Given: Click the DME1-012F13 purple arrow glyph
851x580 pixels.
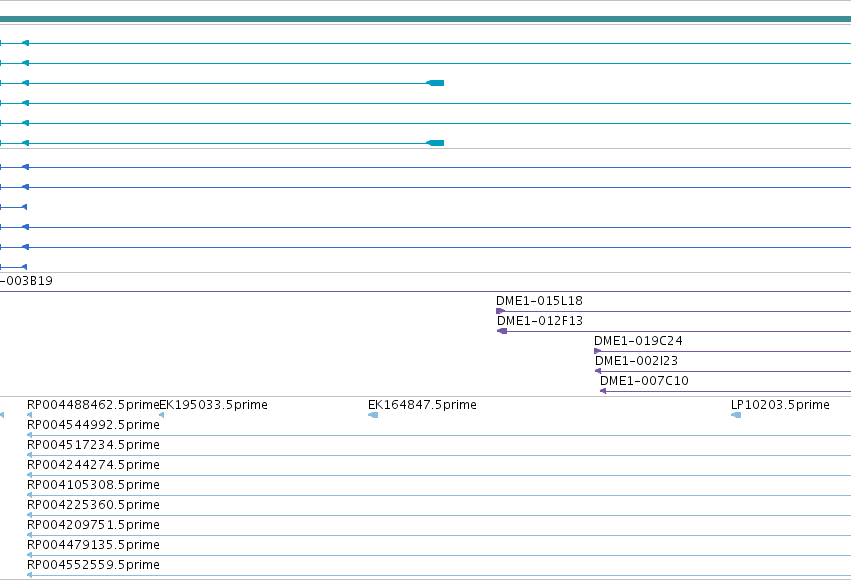Looking at the screenshot, I should click(502, 331).
